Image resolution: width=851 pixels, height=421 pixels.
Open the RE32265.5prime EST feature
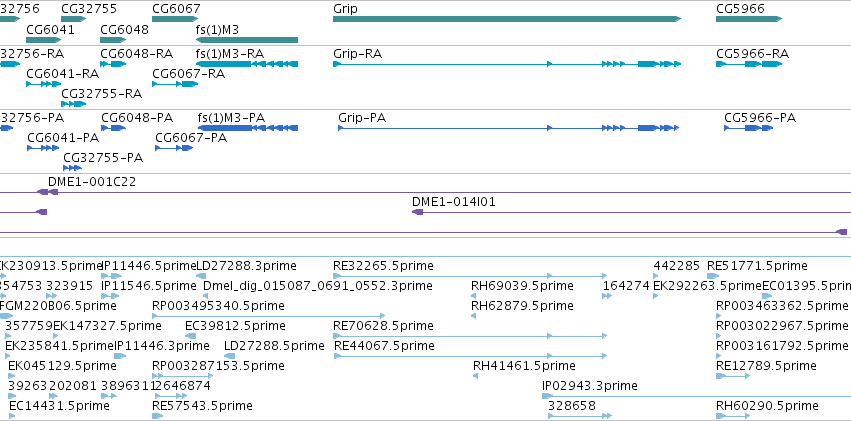point(470,276)
